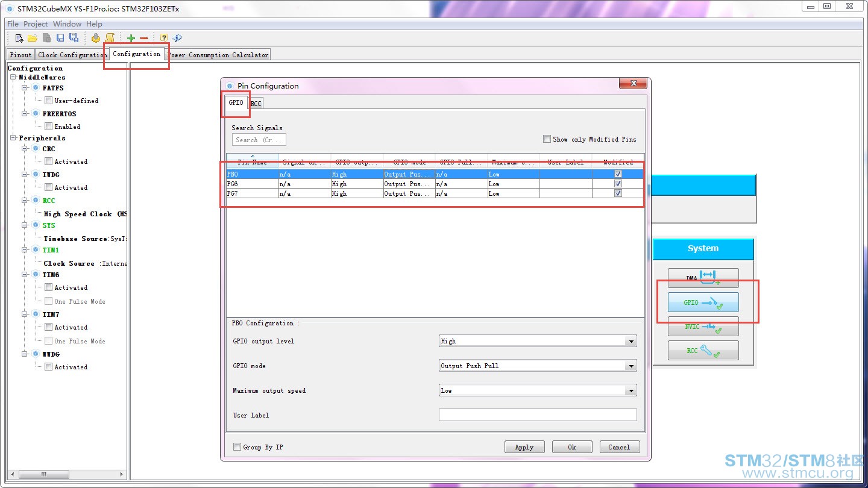Click the IWDG cube icon in tree

[36, 175]
